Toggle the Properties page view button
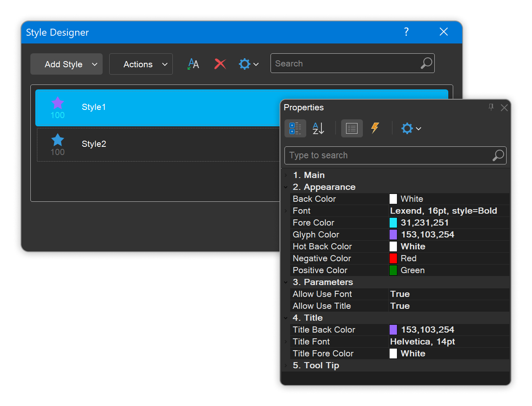This screenshot has height=406, width=532. point(352,128)
